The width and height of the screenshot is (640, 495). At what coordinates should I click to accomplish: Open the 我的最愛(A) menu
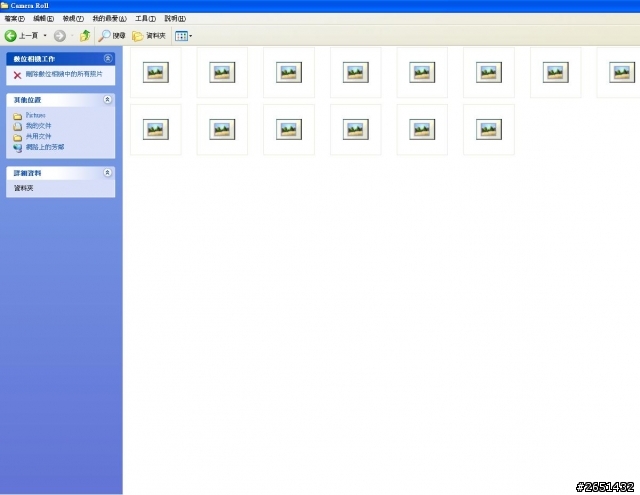(x=109, y=18)
